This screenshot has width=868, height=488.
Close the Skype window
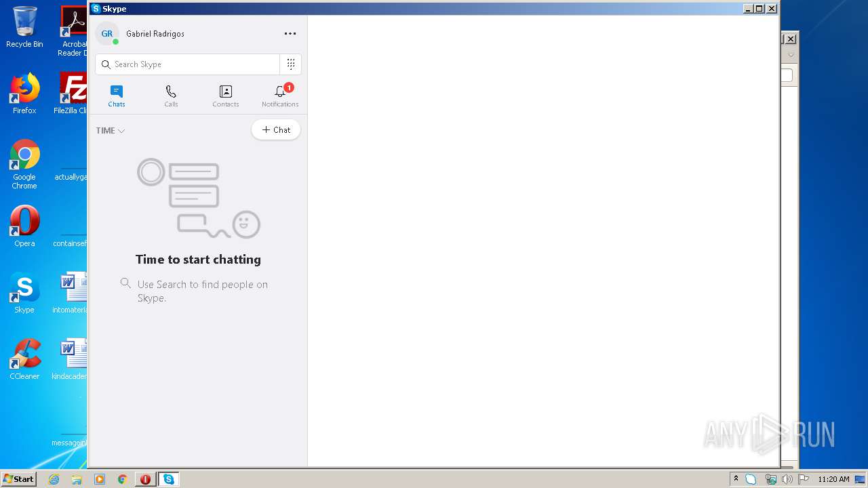tap(772, 9)
